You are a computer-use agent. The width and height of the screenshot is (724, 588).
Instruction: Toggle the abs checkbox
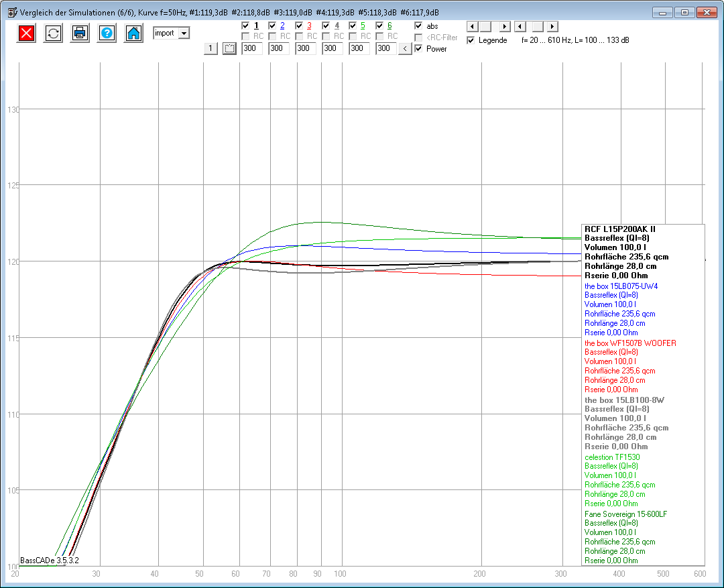point(419,25)
